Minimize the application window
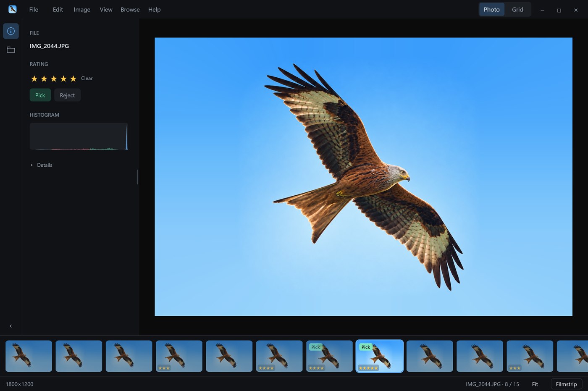 pyautogui.click(x=542, y=10)
